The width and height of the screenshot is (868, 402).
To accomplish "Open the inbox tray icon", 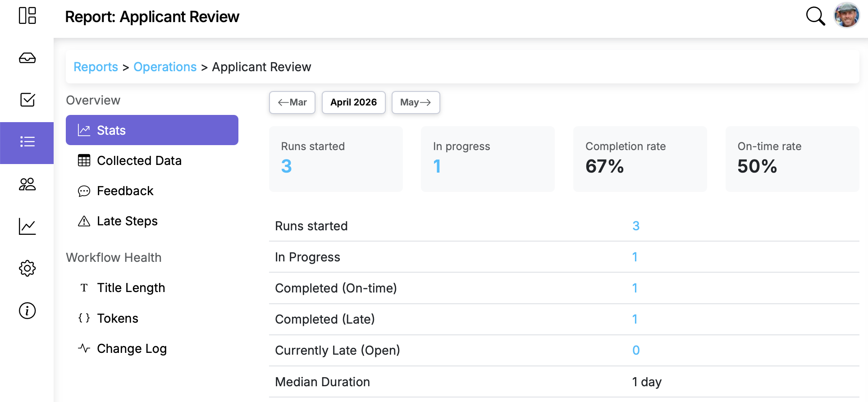I will pyautogui.click(x=27, y=58).
